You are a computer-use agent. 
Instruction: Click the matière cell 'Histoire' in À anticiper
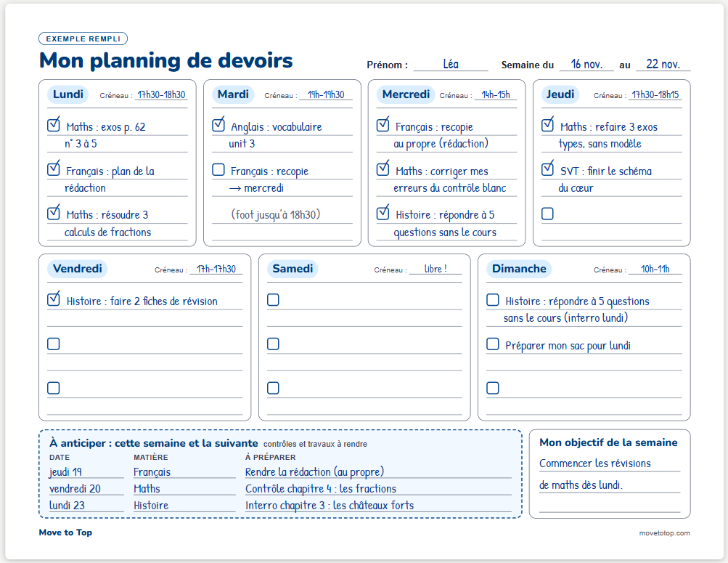pyautogui.click(x=184, y=506)
